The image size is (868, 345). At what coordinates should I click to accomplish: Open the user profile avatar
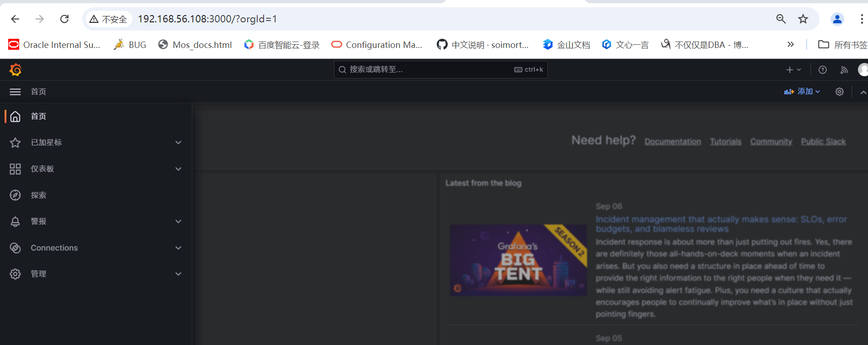click(863, 70)
